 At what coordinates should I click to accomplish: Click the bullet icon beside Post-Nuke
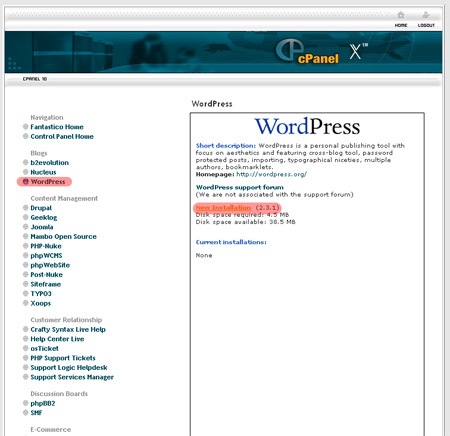25,274
